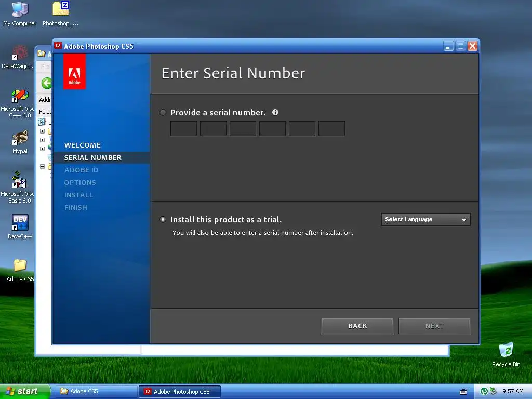This screenshot has width=532, height=399.
Task: Click the Finish step in sidebar
Action: 76,208
